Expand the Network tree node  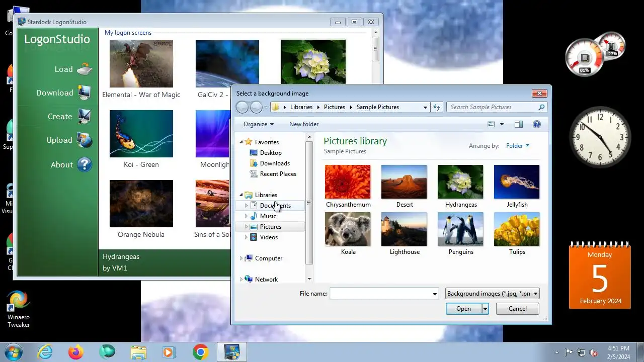(241, 280)
